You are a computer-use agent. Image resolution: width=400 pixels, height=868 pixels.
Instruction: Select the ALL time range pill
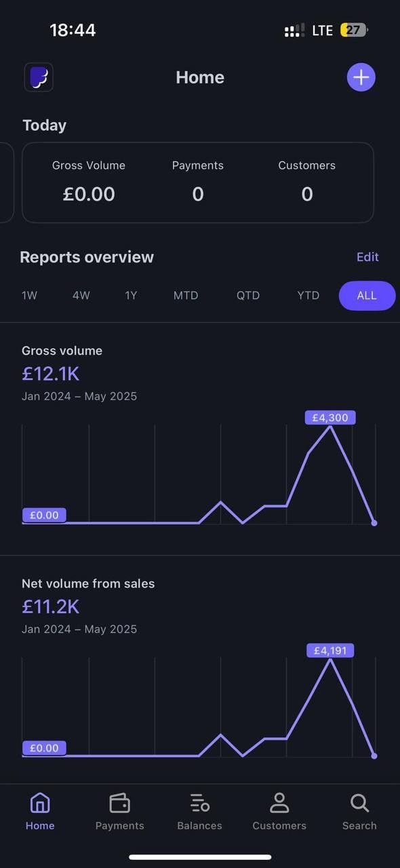click(x=367, y=295)
